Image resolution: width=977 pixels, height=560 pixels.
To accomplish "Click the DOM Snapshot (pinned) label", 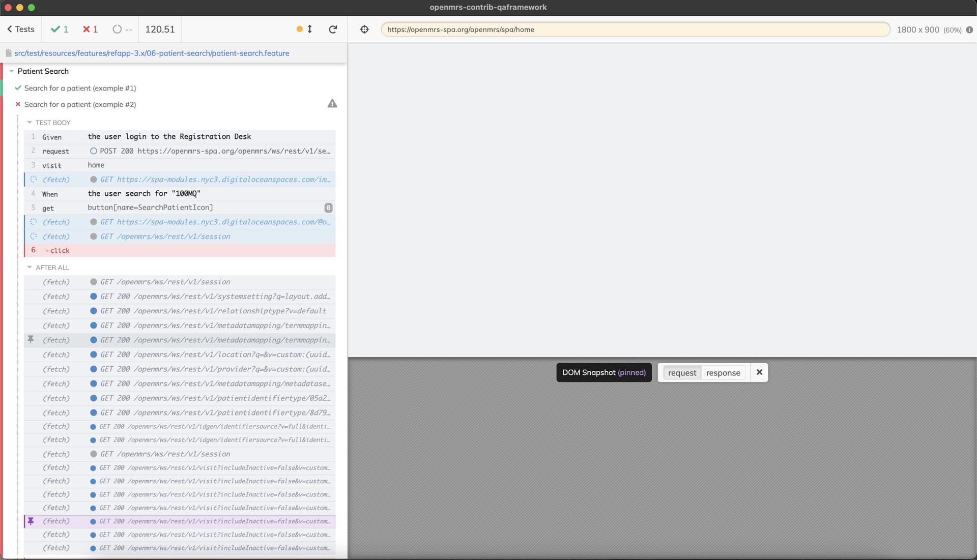I will click(x=604, y=372).
